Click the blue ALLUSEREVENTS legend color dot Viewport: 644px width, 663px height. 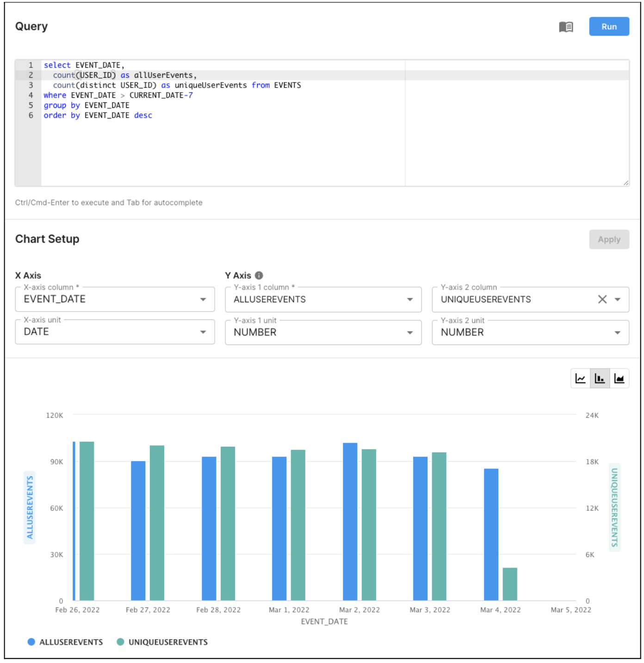click(31, 642)
